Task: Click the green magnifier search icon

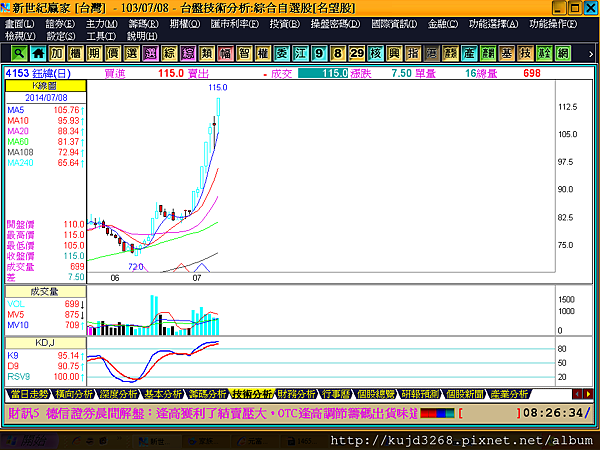Action: point(20,53)
